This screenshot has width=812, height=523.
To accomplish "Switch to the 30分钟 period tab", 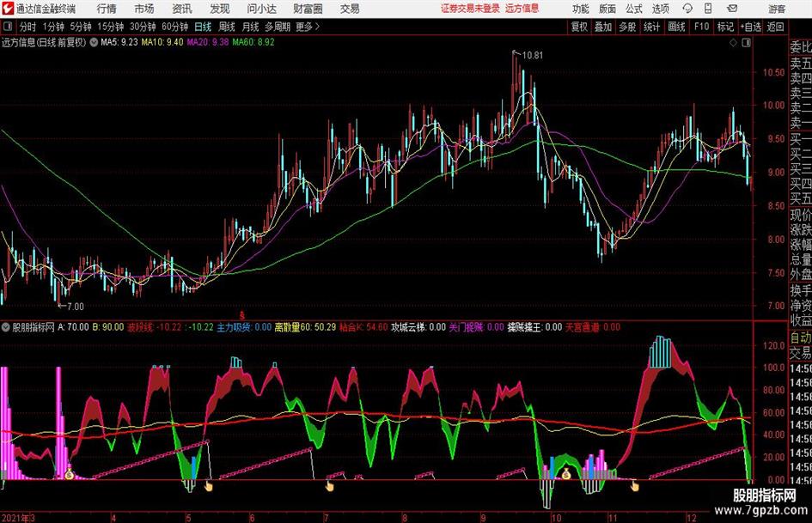I will click(143, 27).
